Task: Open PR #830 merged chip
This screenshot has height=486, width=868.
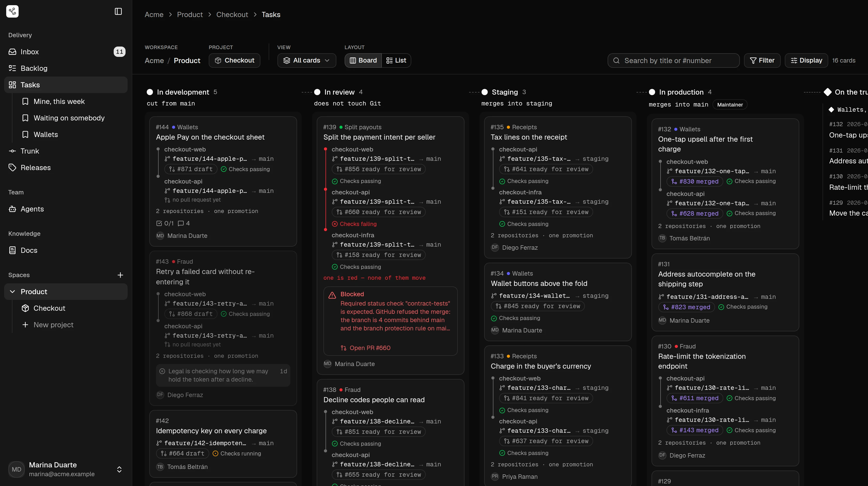Action: [x=695, y=181]
